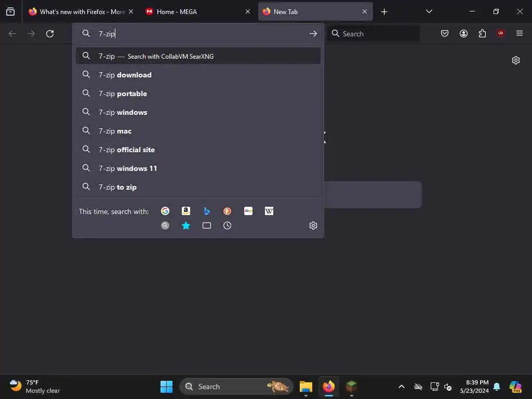Choose the 7-zip portable suggestion
The width and height of the screenshot is (532, 399).
click(198, 94)
